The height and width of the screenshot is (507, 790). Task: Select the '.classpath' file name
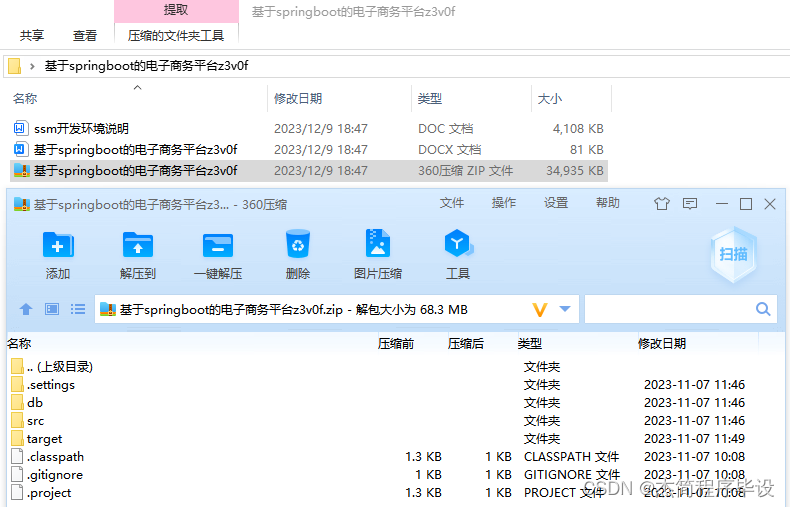pyautogui.click(x=55, y=457)
